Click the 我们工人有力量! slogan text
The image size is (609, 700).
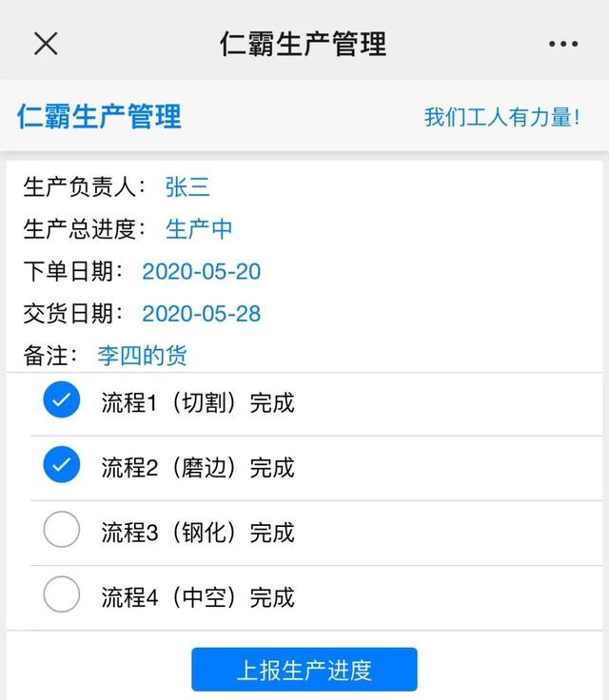click(x=501, y=117)
